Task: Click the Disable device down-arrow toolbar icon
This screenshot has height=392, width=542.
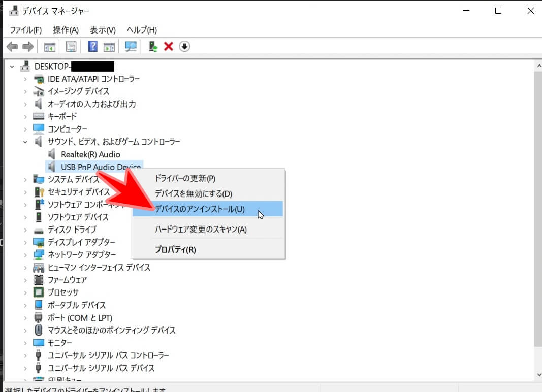Action: [x=184, y=46]
